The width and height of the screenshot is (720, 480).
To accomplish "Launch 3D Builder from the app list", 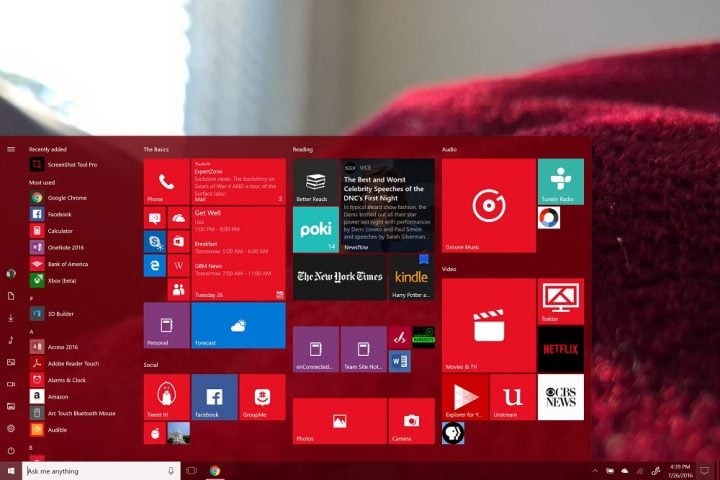I will pos(52,314).
